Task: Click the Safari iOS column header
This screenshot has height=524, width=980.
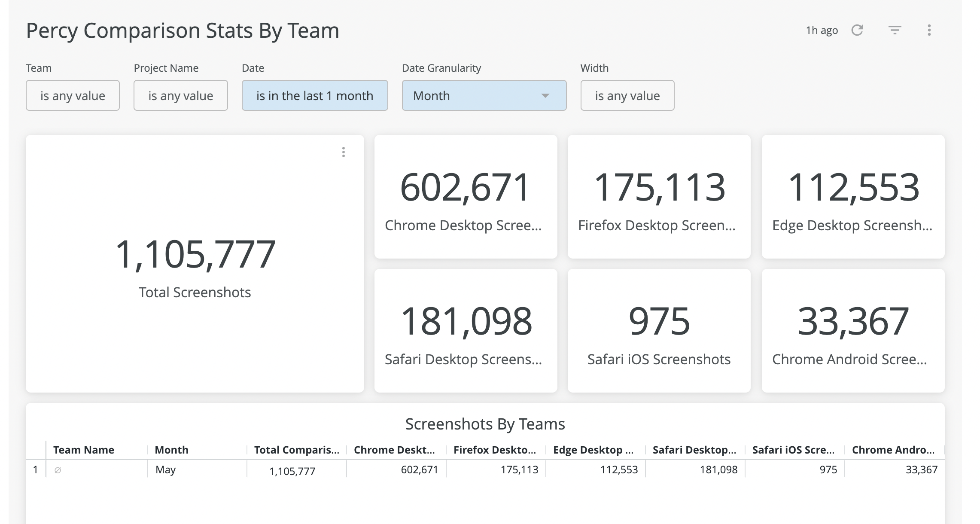Action: [x=793, y=450]
